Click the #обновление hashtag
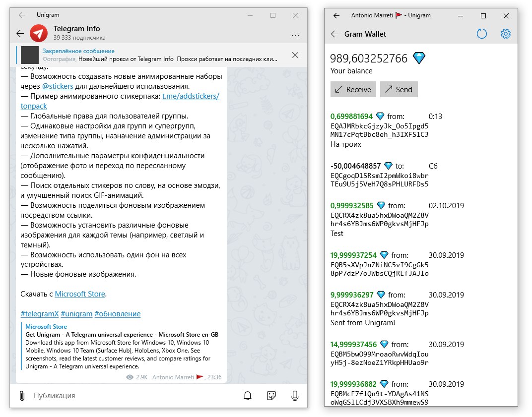Viewport: 532px width, 417px height. [x=118, y=313]
